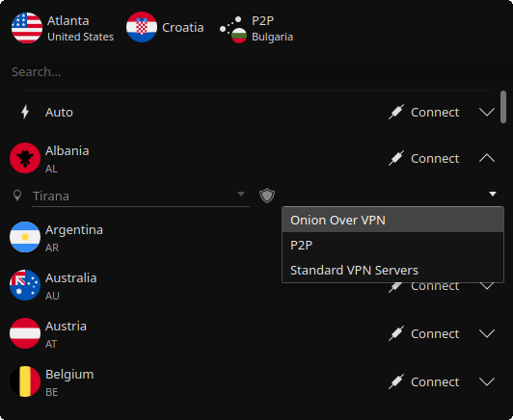Open the Tirana city dropdown
This screenshot has height=420, width=513.
pyautogui.click(x=141, y=197)
